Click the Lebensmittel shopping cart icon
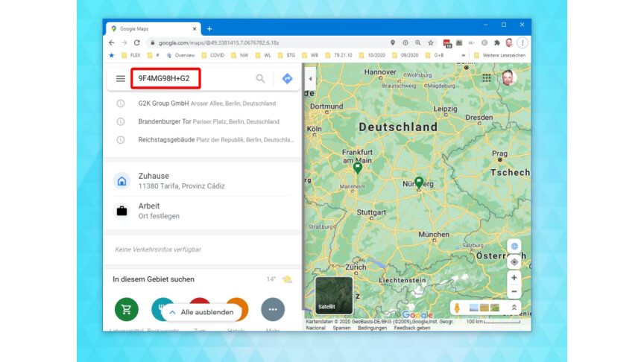Viewport: 644px width, 362px height. [x=127, y=309]
